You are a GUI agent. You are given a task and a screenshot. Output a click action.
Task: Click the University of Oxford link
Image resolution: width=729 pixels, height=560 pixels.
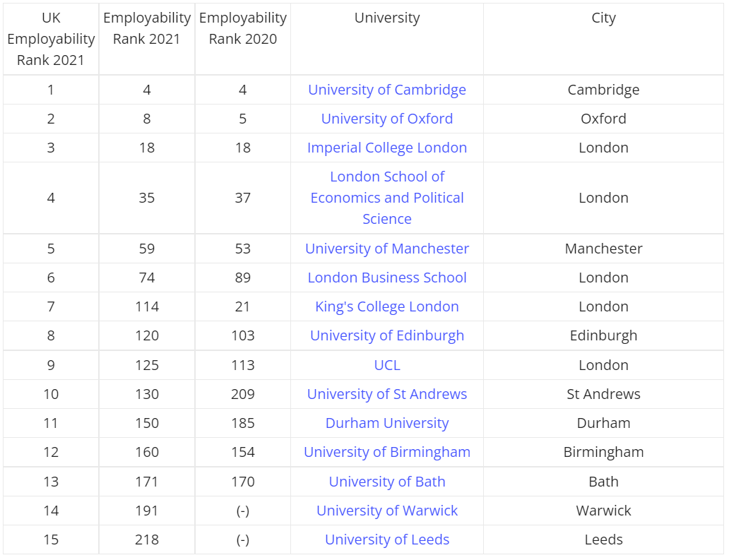tap(386, 119)
